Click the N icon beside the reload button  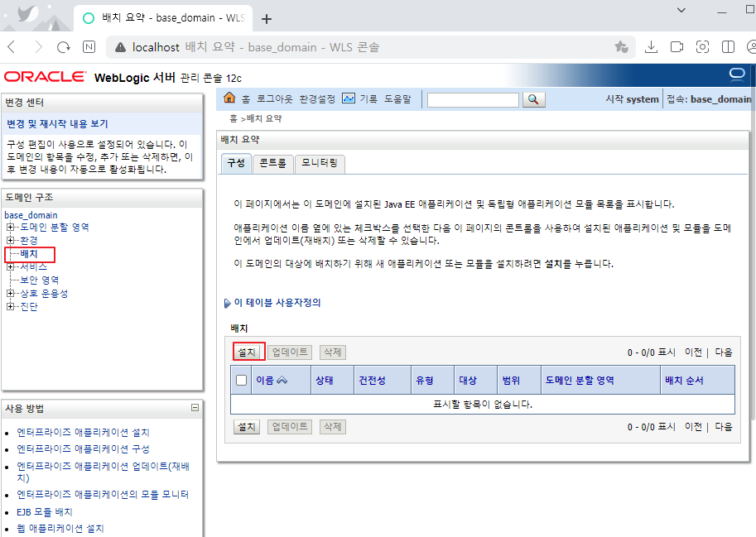pos(89,47)
